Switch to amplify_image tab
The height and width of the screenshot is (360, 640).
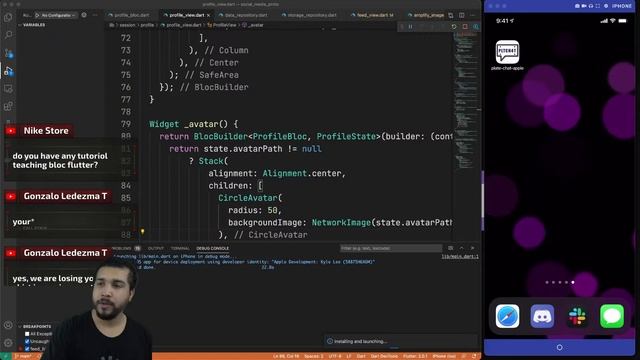point(426,15)
